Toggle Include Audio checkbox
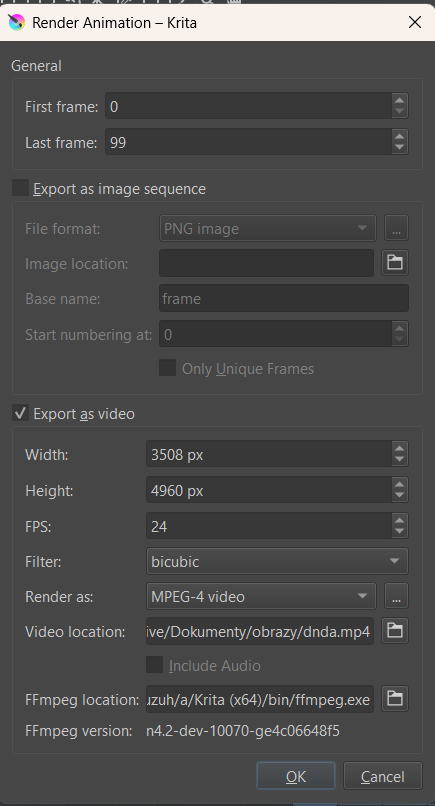This screenshot has width=435, height=806. 154,665
